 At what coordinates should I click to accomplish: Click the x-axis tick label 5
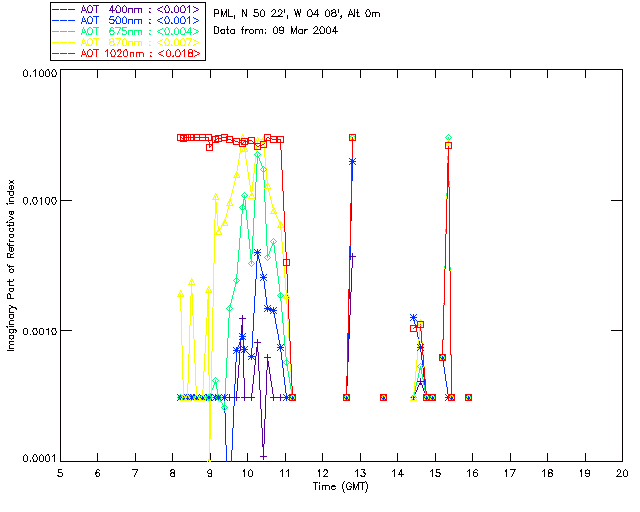pos(60,473)
